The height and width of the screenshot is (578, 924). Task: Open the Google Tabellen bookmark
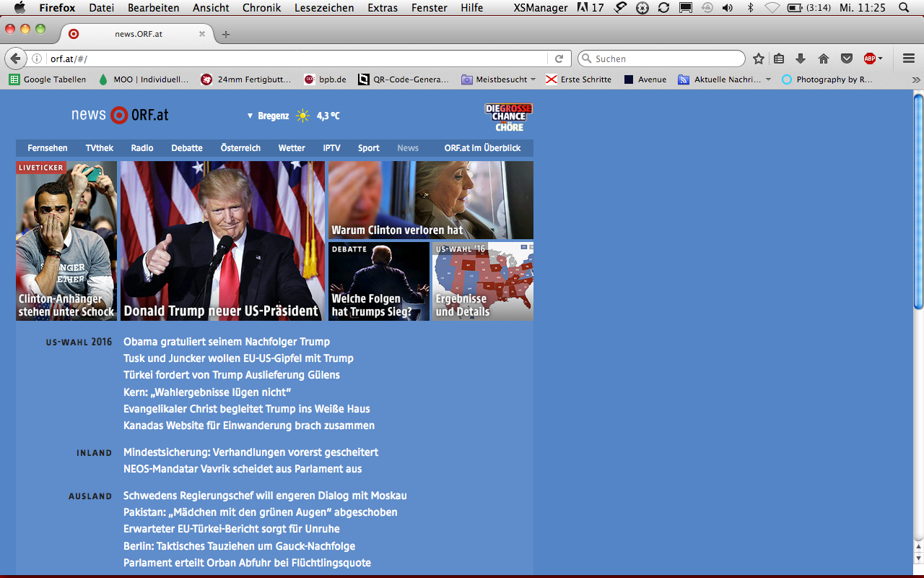click(x=48, y=79)
